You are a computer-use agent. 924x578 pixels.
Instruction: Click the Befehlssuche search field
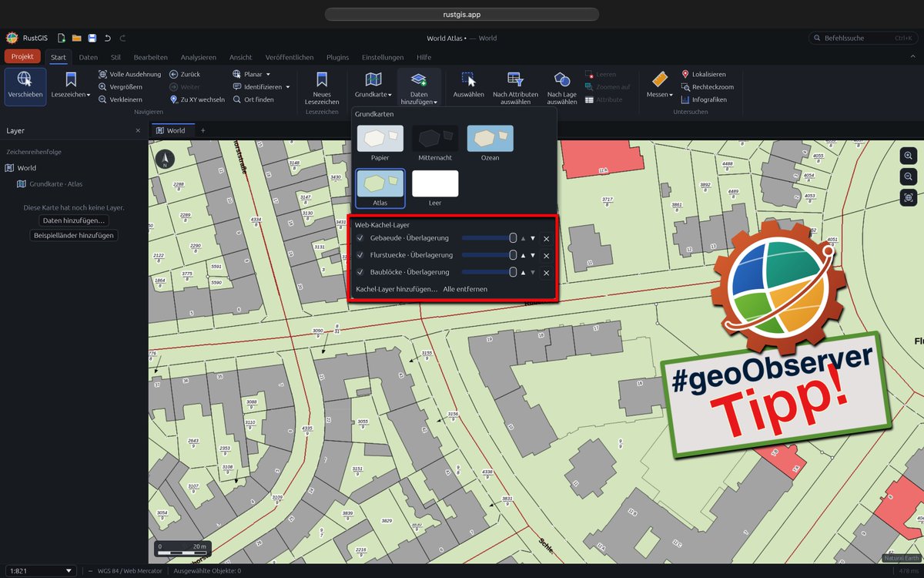862,38
